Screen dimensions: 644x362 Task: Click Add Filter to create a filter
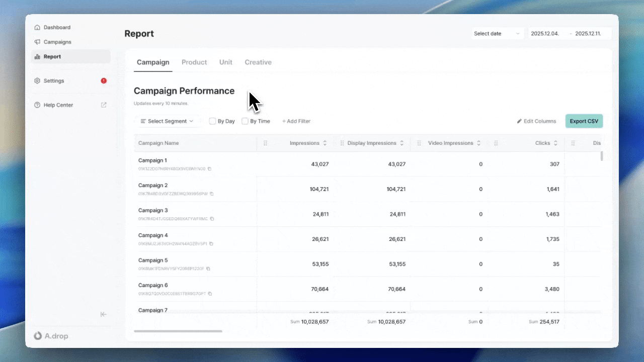point(296,121)
